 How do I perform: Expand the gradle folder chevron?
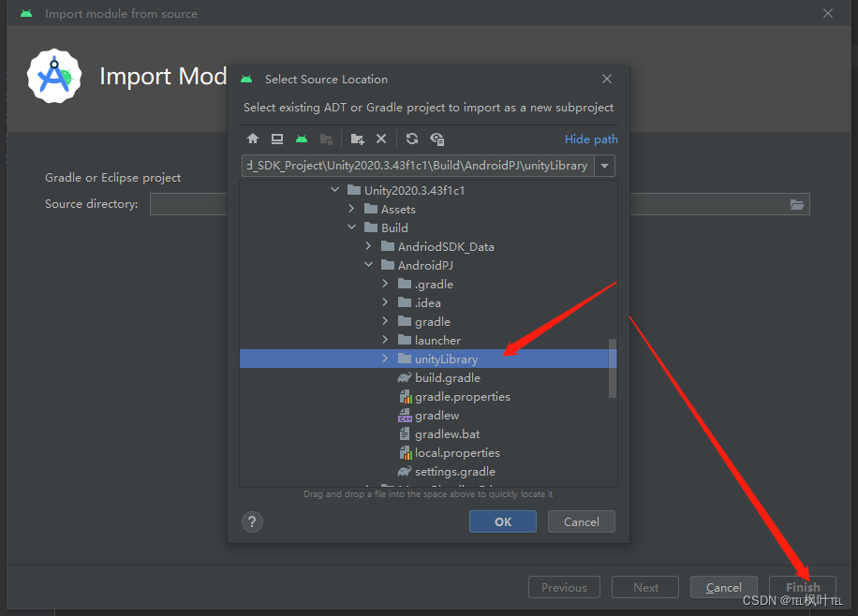(385, 321)
